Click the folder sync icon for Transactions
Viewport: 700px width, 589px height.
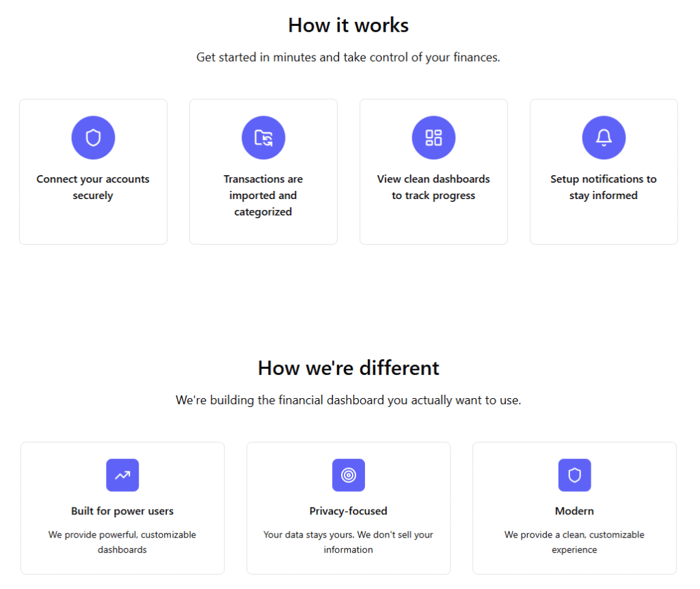point(263,138)
